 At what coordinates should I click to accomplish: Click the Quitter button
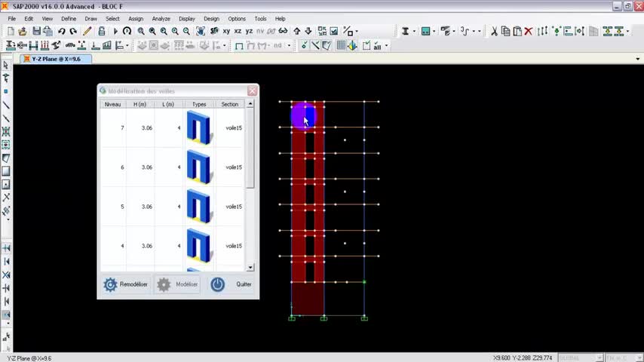coord(231,284)
